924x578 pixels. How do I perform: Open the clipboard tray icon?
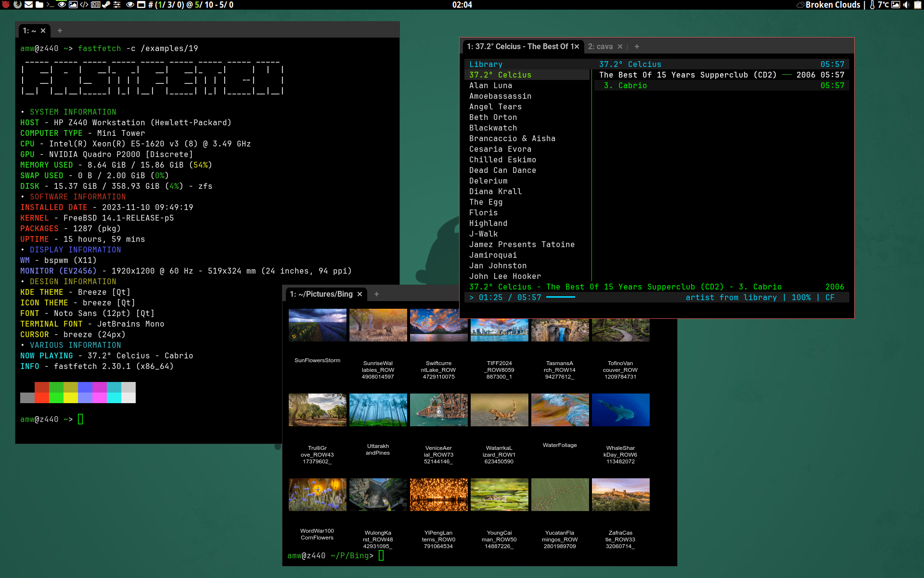click(917, 5)
